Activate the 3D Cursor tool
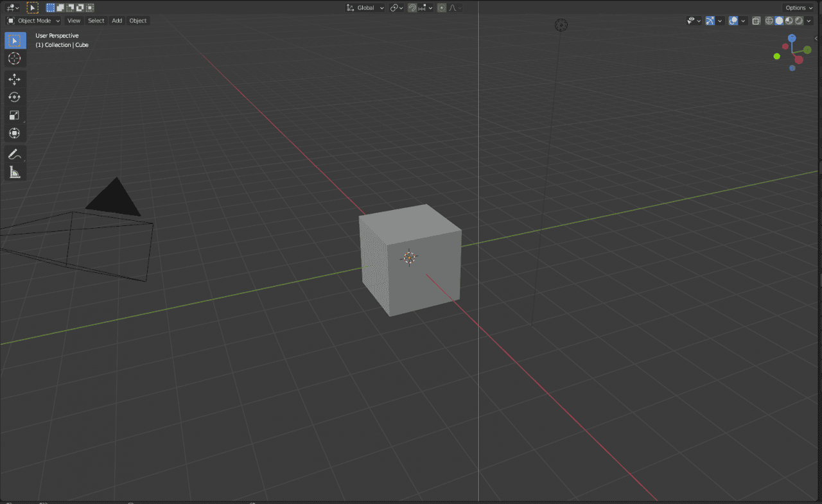The height and width of the screenshot is (504, 822). 15,58
